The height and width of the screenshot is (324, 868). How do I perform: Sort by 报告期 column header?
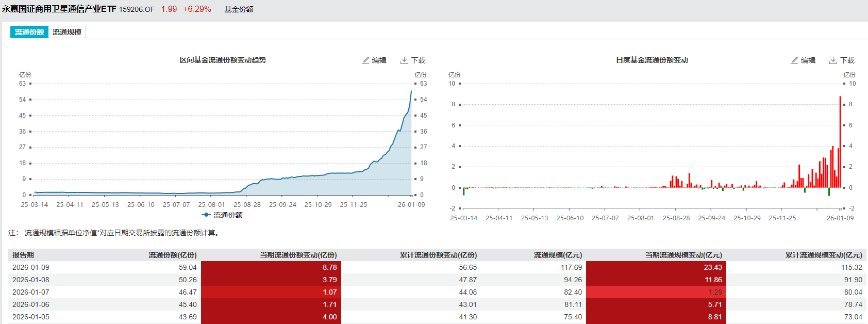coord(23,255)
